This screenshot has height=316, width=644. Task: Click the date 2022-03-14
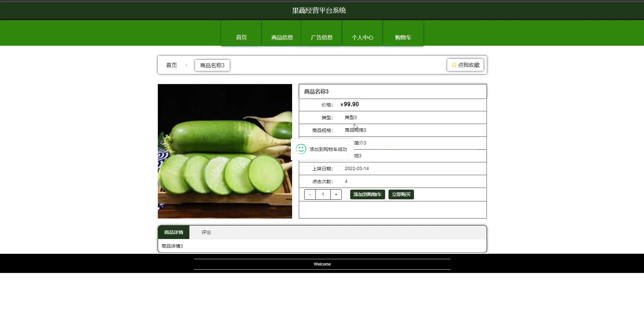point(357,168)
